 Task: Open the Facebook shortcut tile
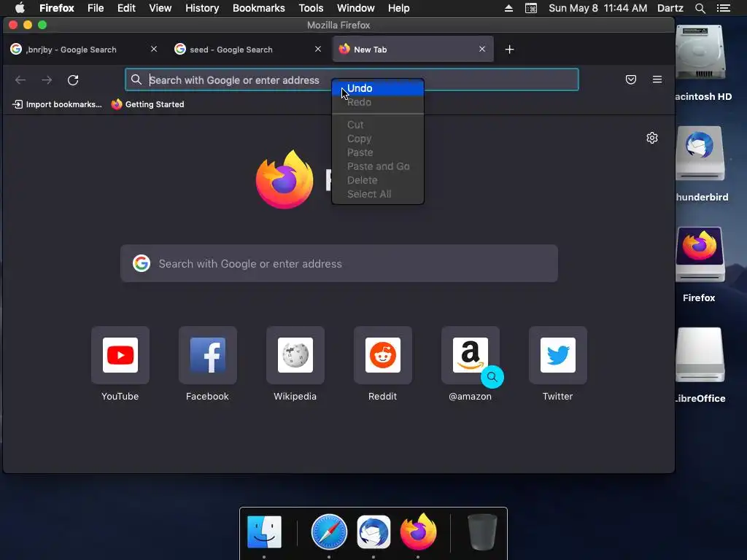[208, 355]
